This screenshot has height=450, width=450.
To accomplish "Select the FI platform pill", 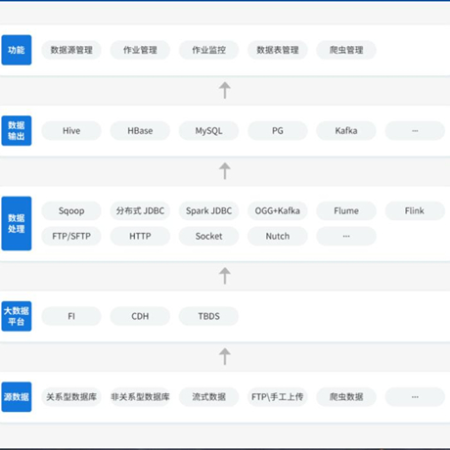I will point(71,316).
